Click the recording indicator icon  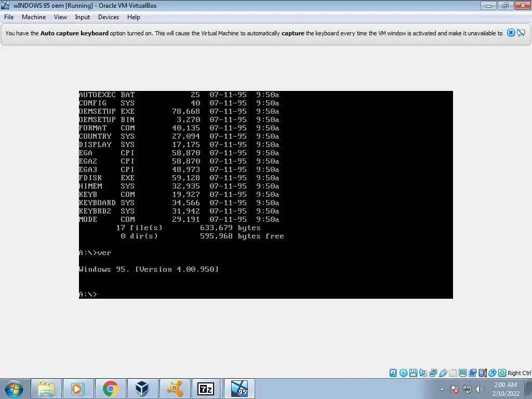(x=472, y=373)
